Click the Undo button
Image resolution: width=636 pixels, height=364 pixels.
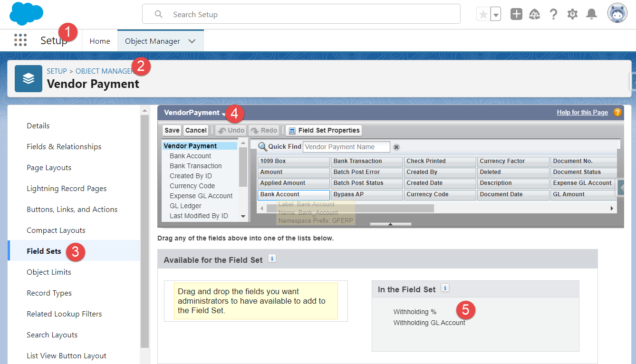[231, 130]
